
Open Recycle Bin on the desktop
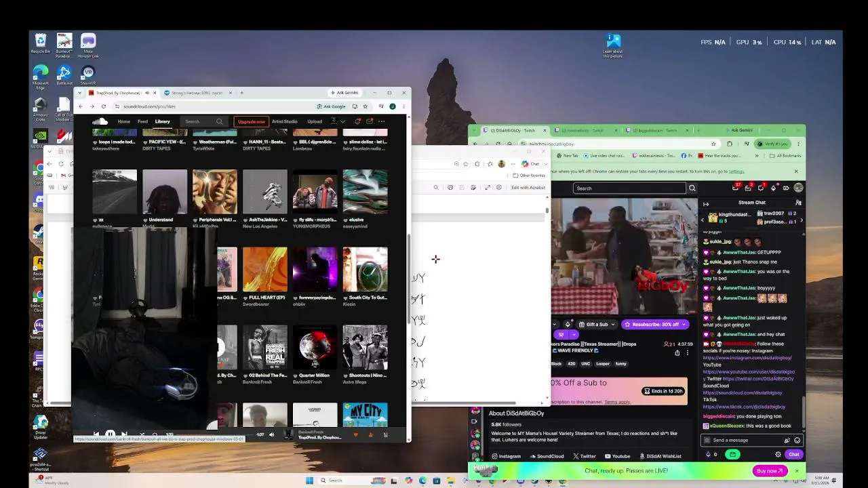pos(41,44)
